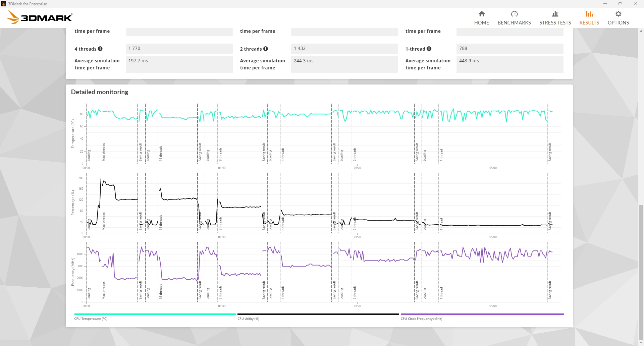Toggle the CPU Utility legend bar

[x=318, y=314]
